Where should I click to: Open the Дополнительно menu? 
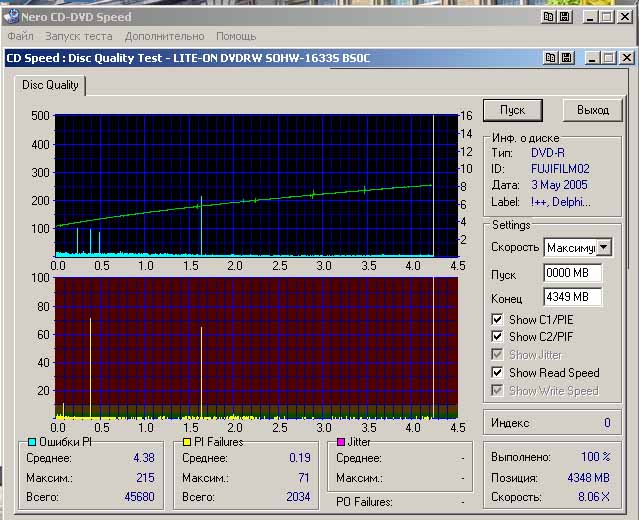pos(165,36)
